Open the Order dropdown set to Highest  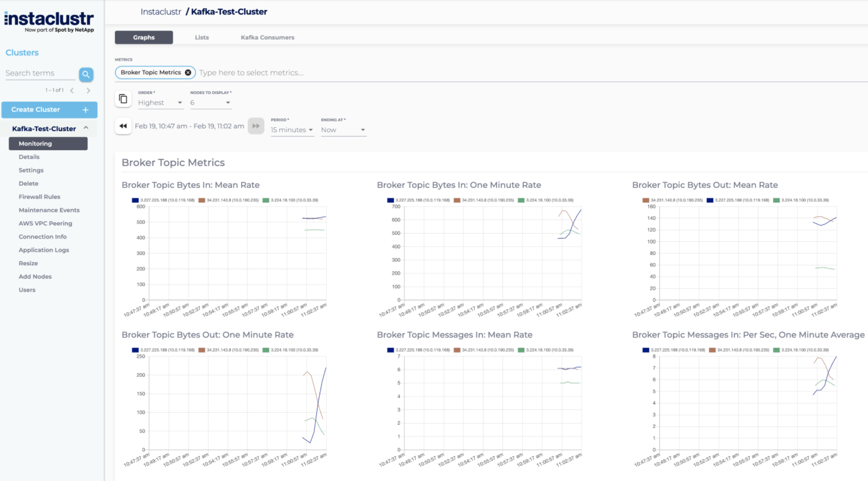click(x=160, y=102)
